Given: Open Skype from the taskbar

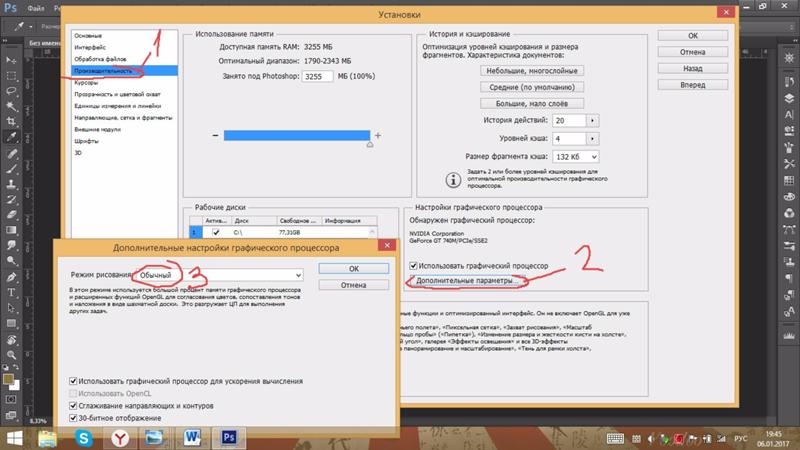Looking at the screenshot, I should (84, 438).
